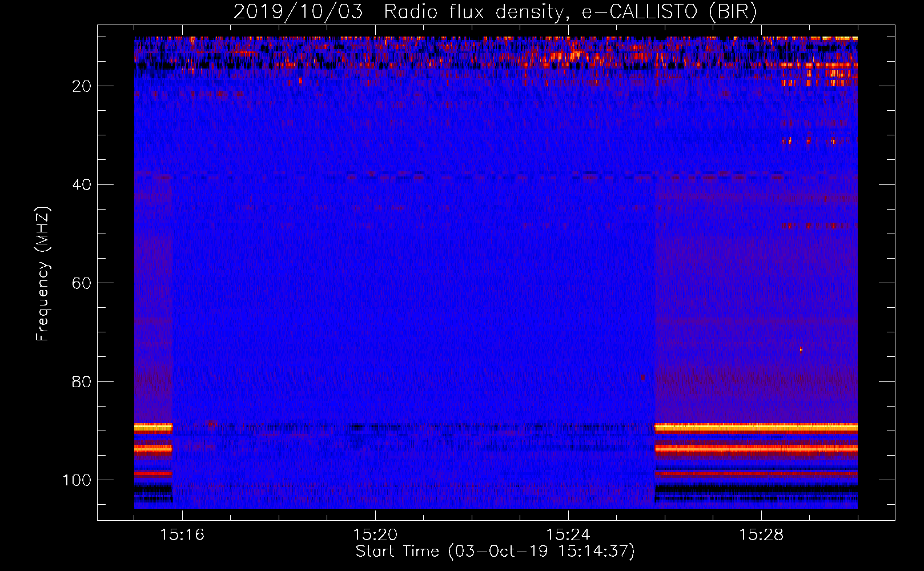Click the 'Start Time (03-Oct-19 15:14:37)' axis label
924x571 pixels.
pos(495,552)
